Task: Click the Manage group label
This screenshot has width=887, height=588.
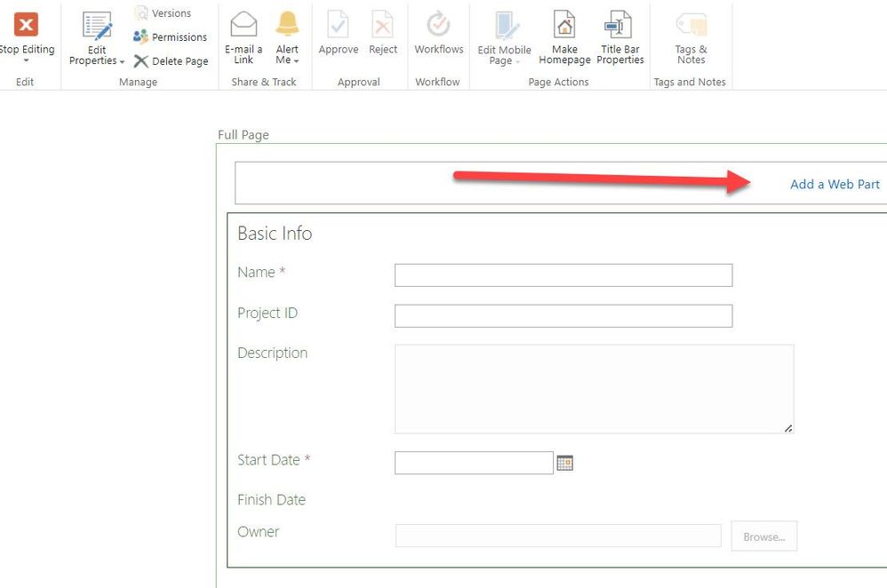Action: [138, 82]
